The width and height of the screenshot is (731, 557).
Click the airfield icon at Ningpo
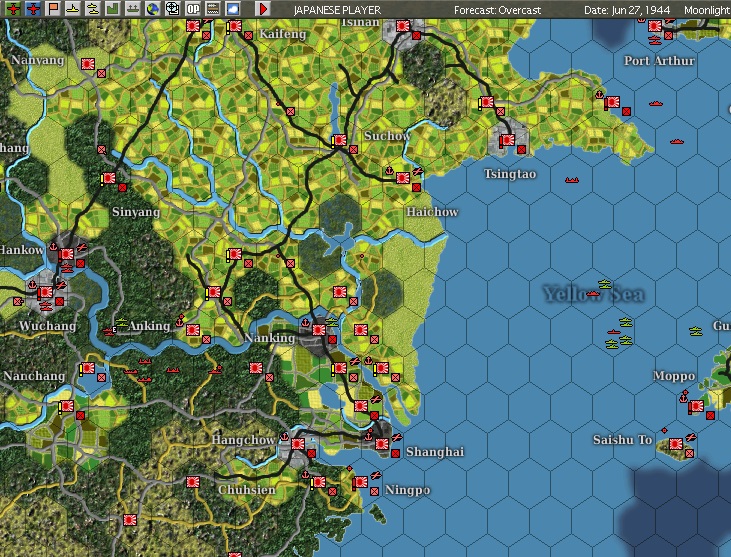[x=376, y=475]
